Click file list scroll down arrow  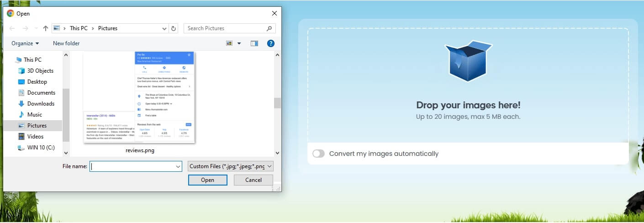pos(277,153)
